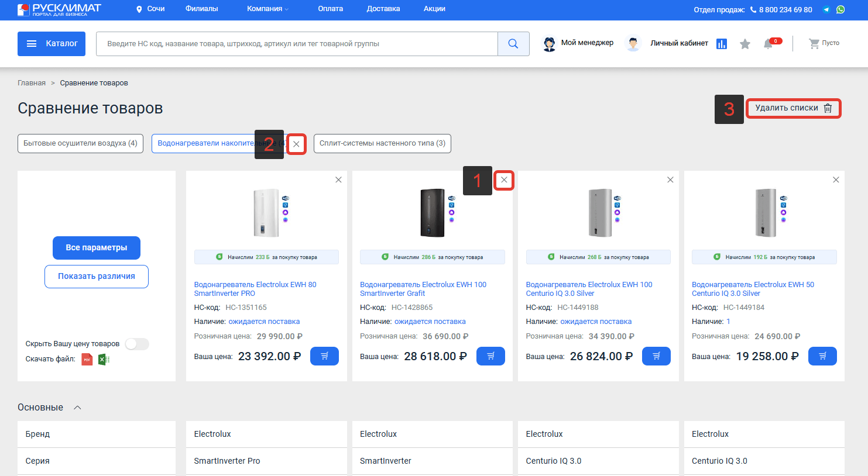Image resolution: width=868 pixels, height=476 pixels.
Task: Click 192 Б bonus badge
Action: 764,257
